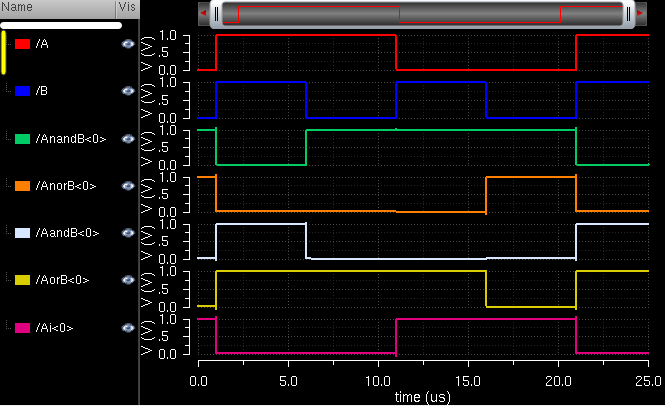665x406 pixels.
Task: Select the /AandB<0> signal name
Action: tap(67, 233)
